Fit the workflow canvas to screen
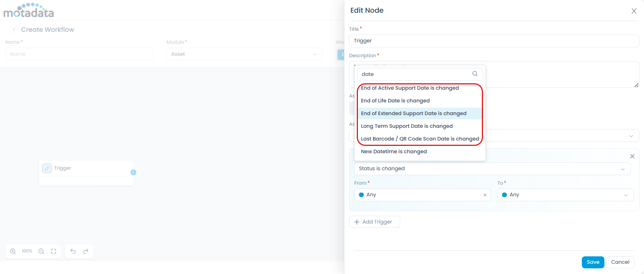644x274 pixels. pyautogui.click(x=54, y=251)
